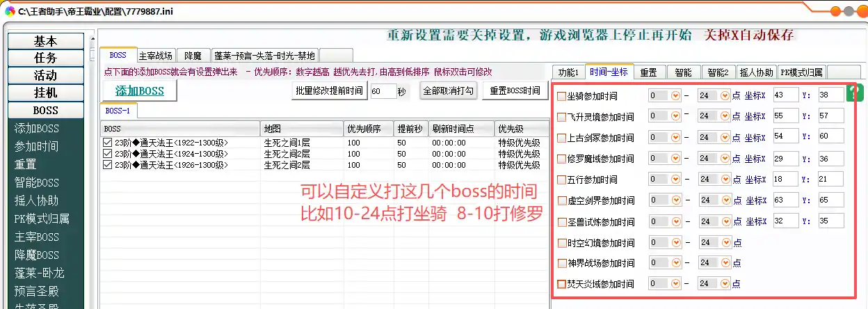Open the 基本 sidebar section
868x309 pixels.
tap(45, 41)
